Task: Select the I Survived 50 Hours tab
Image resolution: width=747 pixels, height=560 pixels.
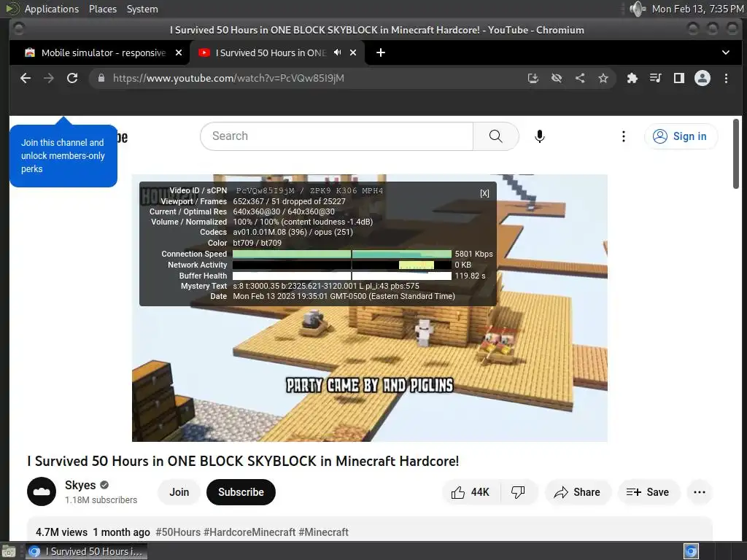Action: 271,52
